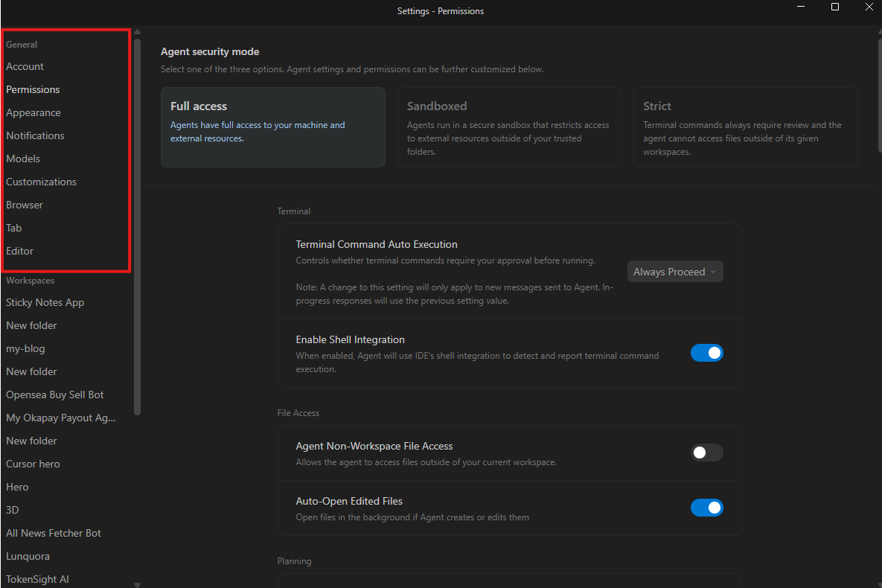This screenshot has width=882, height=588.
Task: Select My Okapay Payout Ag... workspace
Action: [61, 418]
